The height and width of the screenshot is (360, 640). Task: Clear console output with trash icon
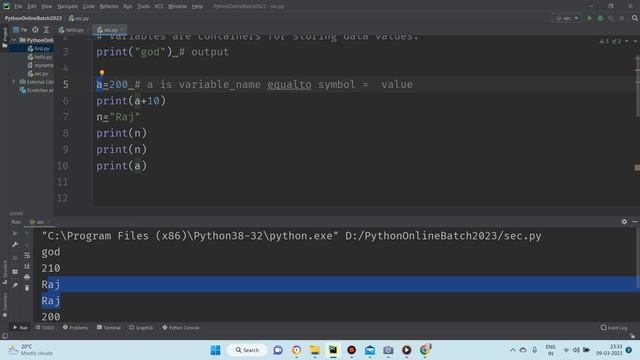coord(27,288)
